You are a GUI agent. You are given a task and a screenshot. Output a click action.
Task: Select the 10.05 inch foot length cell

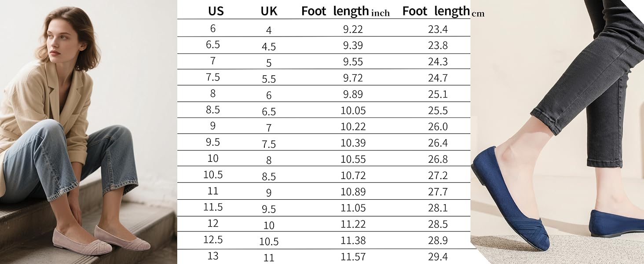click(x=353, y=111)
